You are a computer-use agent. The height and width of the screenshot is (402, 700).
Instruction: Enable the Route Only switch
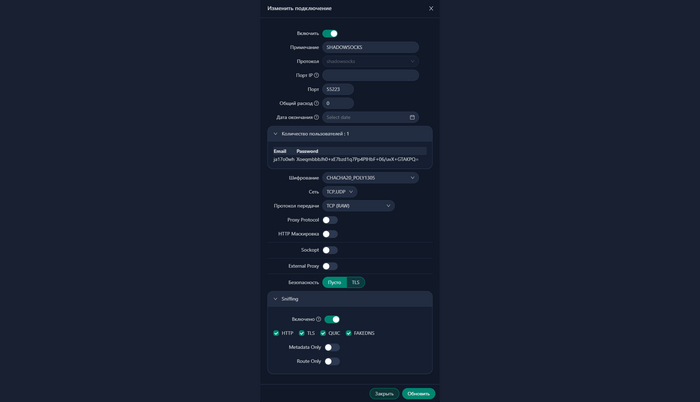pyautogui.click(x=332, y=361)
